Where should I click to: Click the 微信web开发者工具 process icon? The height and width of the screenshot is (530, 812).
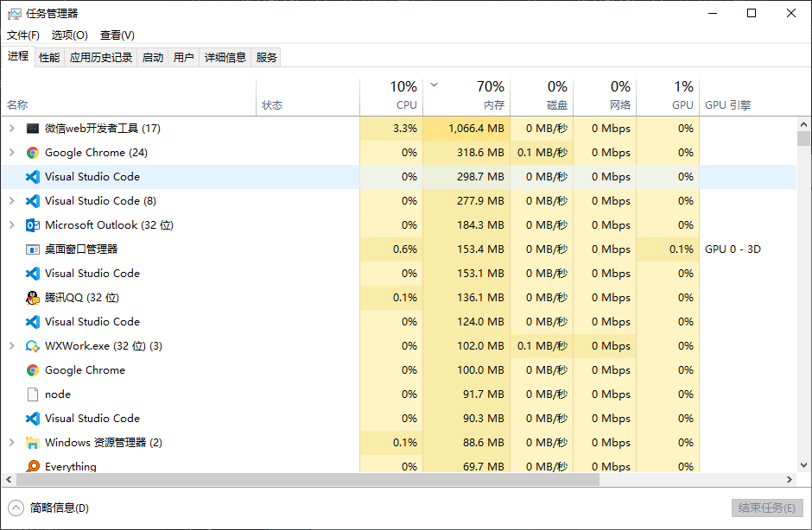[33, 129]
